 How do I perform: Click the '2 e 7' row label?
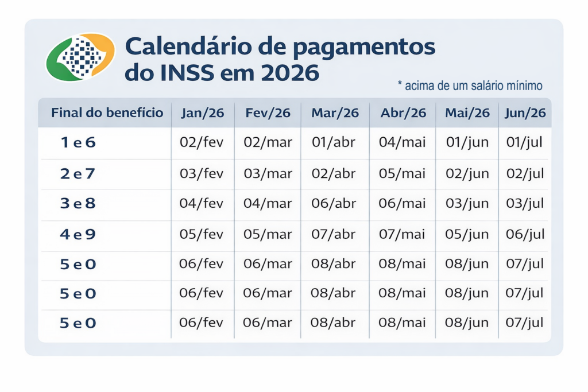(x=78, y=173)
